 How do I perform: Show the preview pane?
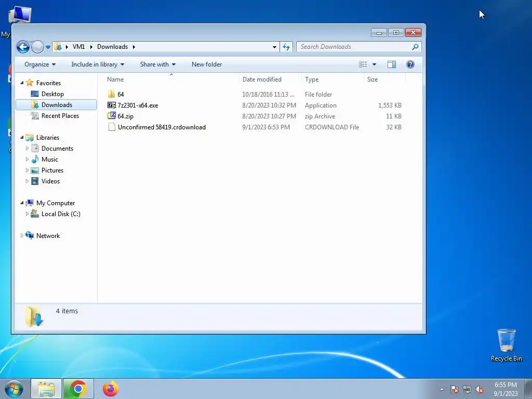[392, 64]
